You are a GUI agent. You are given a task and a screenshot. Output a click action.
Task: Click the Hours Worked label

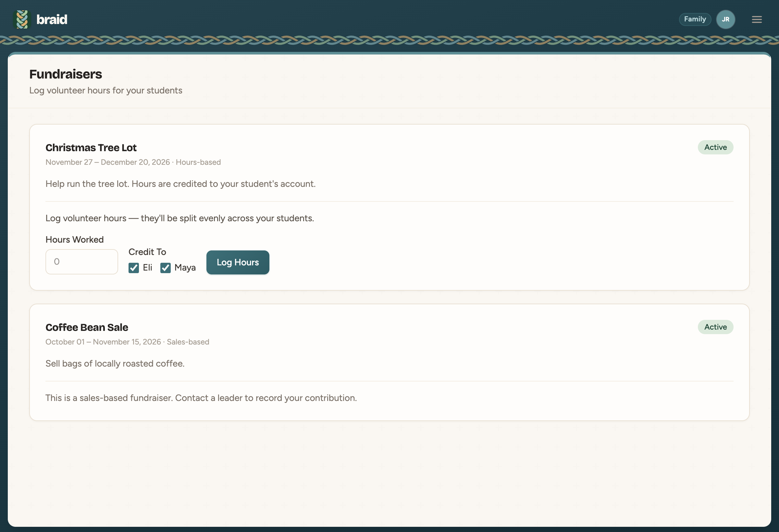(x=74, y=239)
